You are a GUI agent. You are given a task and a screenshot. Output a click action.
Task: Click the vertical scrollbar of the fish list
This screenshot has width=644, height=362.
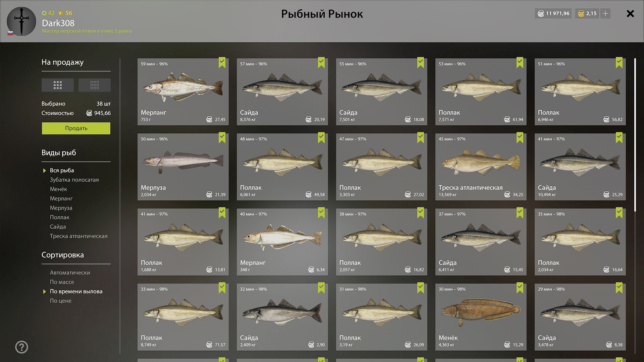pos(635,135)
